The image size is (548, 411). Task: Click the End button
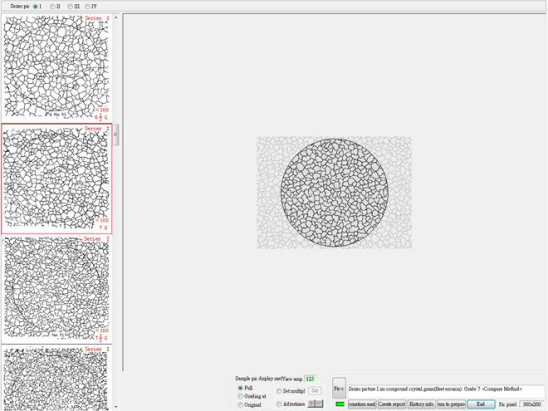click(481, 404)
